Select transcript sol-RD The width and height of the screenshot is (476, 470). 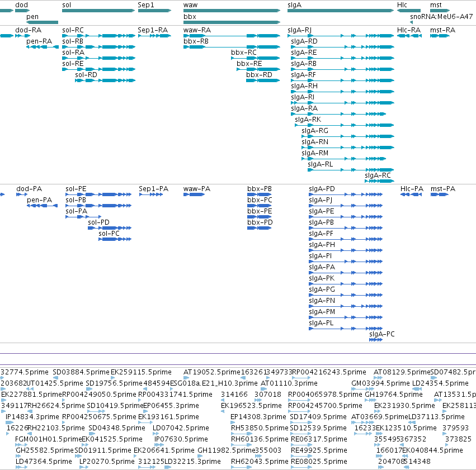click(x=86, y=74)
